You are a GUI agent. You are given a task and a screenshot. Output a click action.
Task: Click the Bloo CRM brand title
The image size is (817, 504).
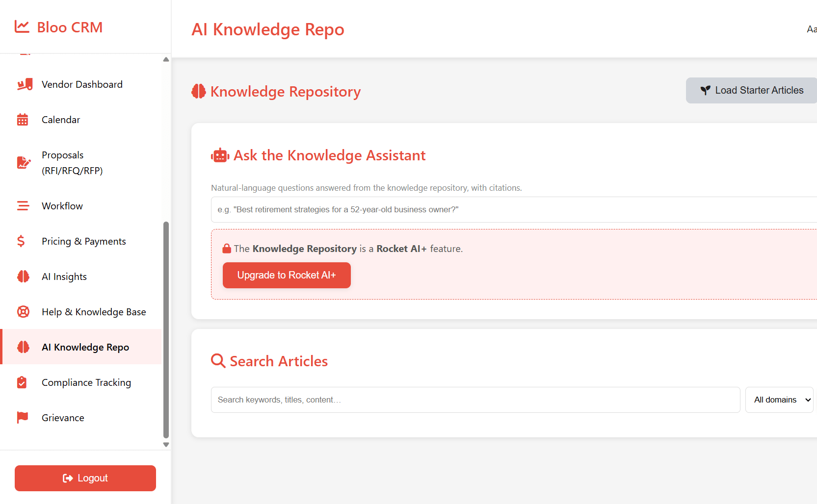[70, 27]
